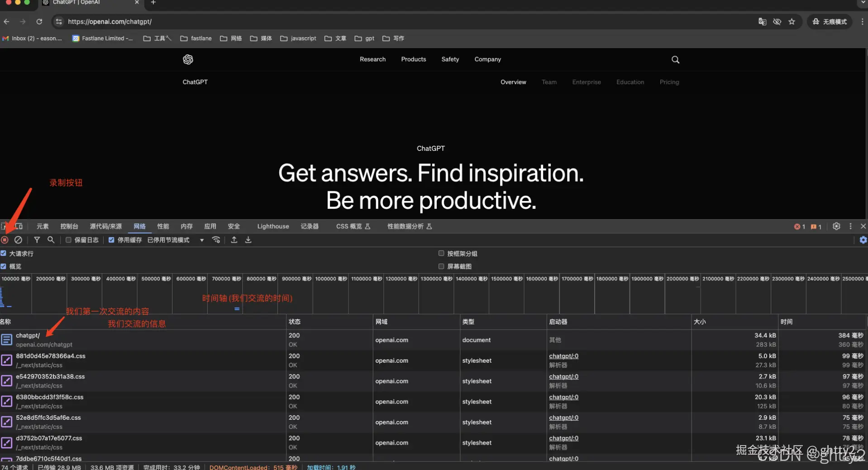Open the chatgpt/:0 initiator link for 881d0d45e78366a4.css
The image size is (868, 470).
564,356
